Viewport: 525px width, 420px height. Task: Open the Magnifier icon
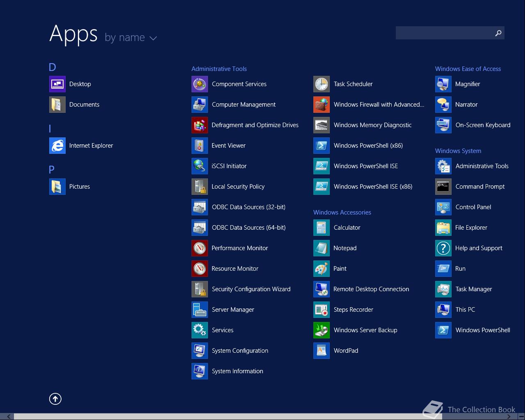click(443, 84)
